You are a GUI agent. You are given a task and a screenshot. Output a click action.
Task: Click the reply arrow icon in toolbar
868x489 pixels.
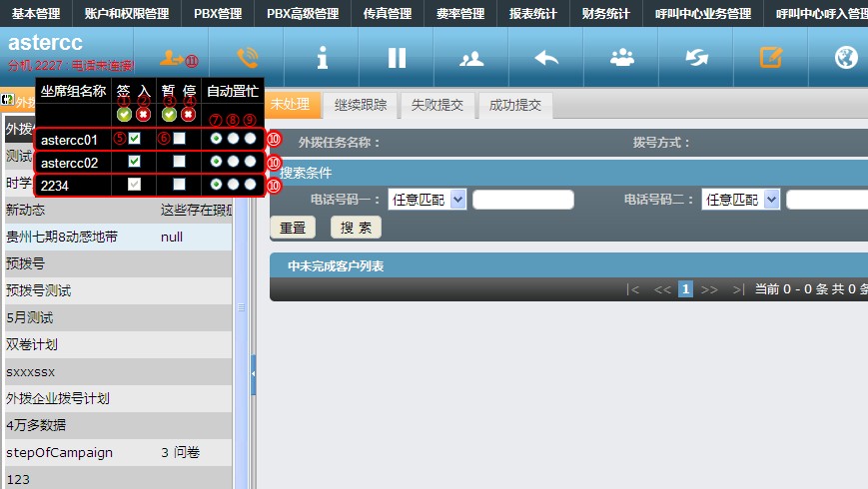coord(546,58)
